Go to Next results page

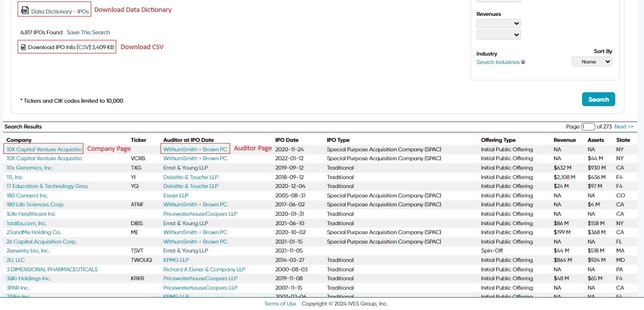click(624, 127)
